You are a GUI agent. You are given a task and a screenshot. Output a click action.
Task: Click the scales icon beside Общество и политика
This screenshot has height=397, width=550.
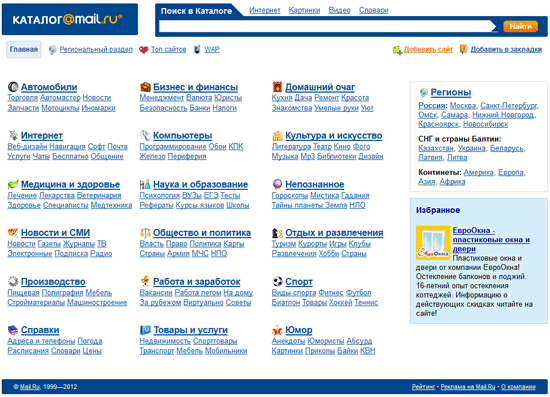[x=145, y=233]
